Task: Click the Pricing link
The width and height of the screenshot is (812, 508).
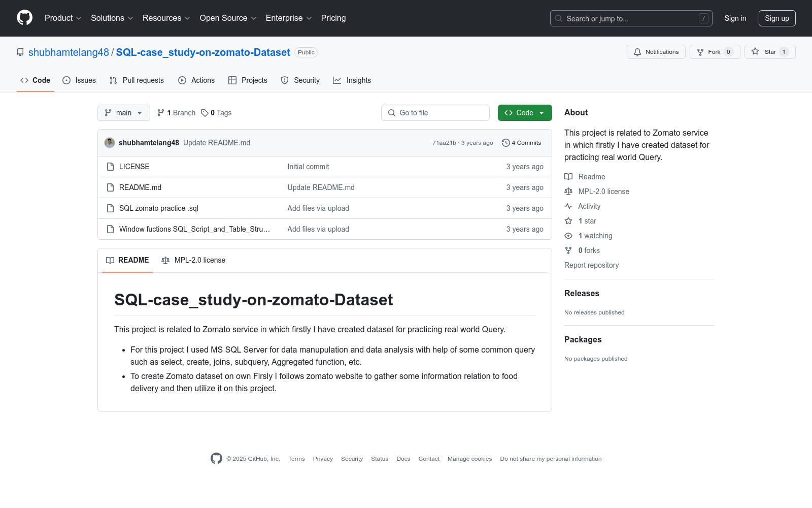Action: coord(333,18)
